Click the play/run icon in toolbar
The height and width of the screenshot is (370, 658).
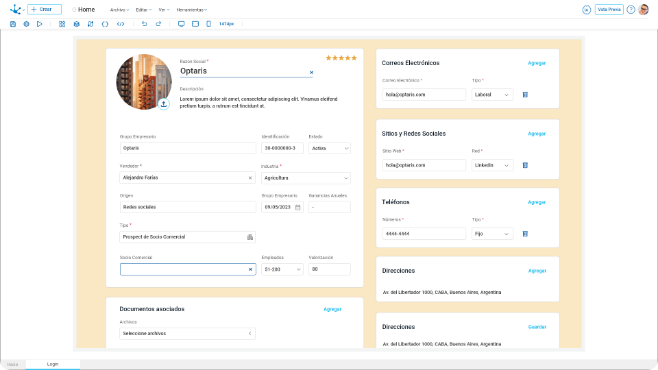click(39, 24)
